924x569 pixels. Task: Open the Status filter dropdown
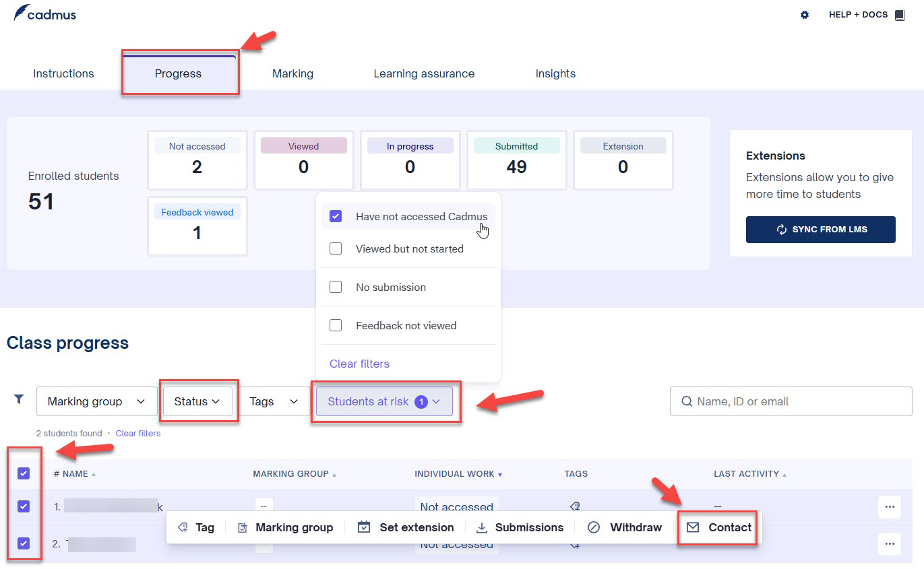(x=197, y=401)
